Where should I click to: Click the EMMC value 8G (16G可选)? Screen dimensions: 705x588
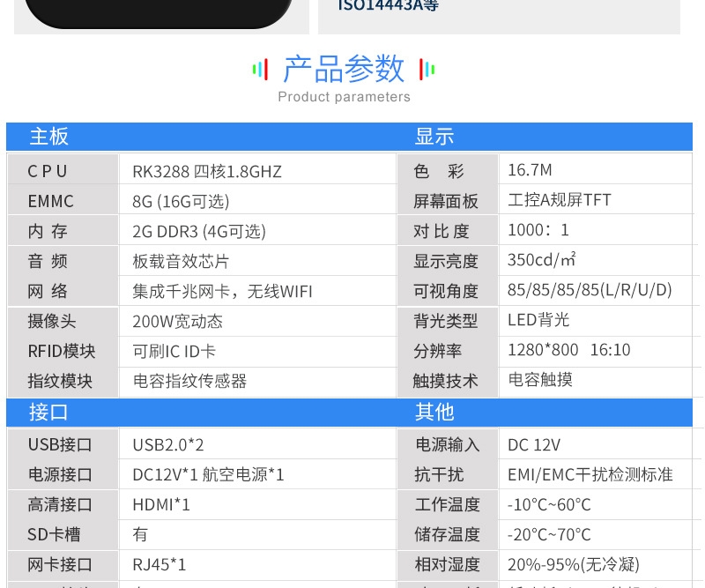tap(181, 201)
